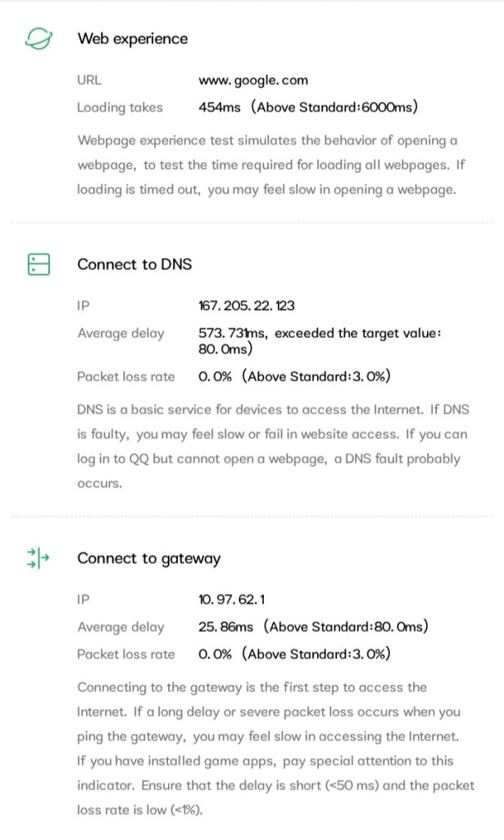Select the Connect to gateway heading
Image resolution: width=504 pixels, height=840 pixels.
click(148, 559)
